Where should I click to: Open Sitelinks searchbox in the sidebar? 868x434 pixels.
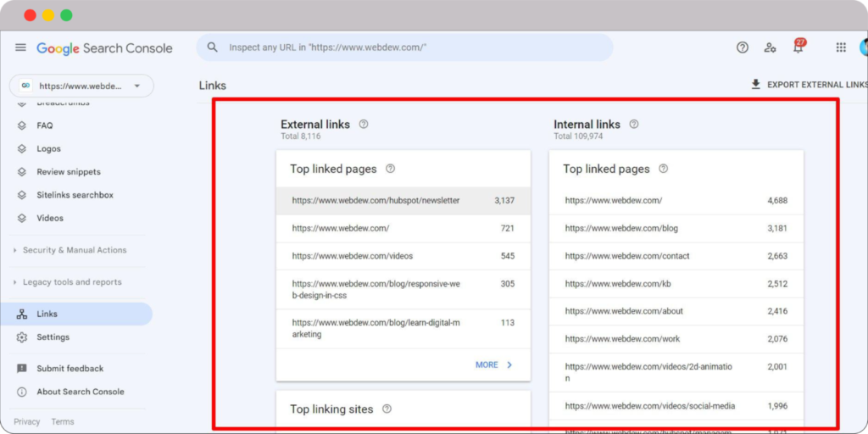(x=76, y=196)
